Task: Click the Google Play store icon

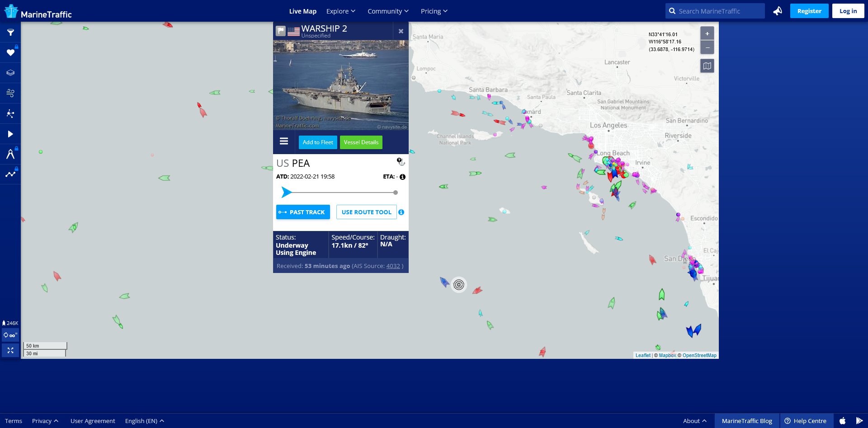Action: pos(859,421)
